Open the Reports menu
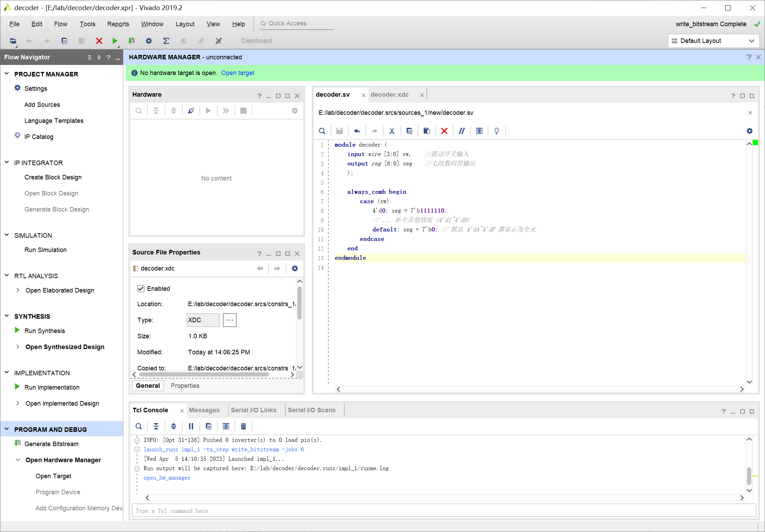This screenshot has width=765, height=532. (118, 24)
